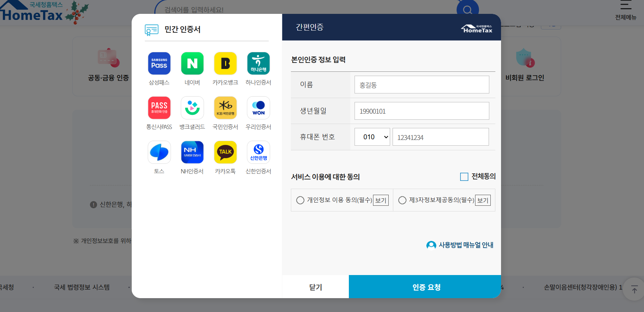Click the 비회원 로그인 label

(525, 77)
